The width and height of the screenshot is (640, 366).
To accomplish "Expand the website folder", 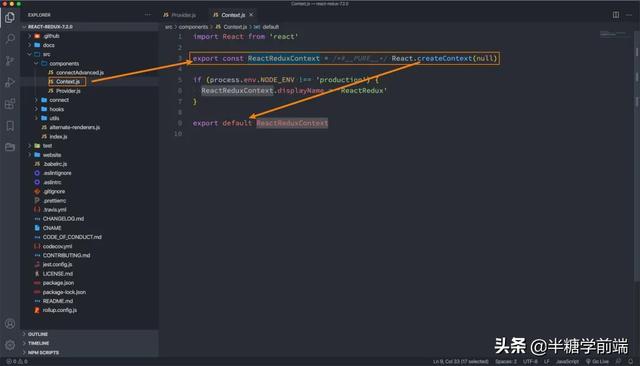I will pyautogui.click(x=89, y=155).
